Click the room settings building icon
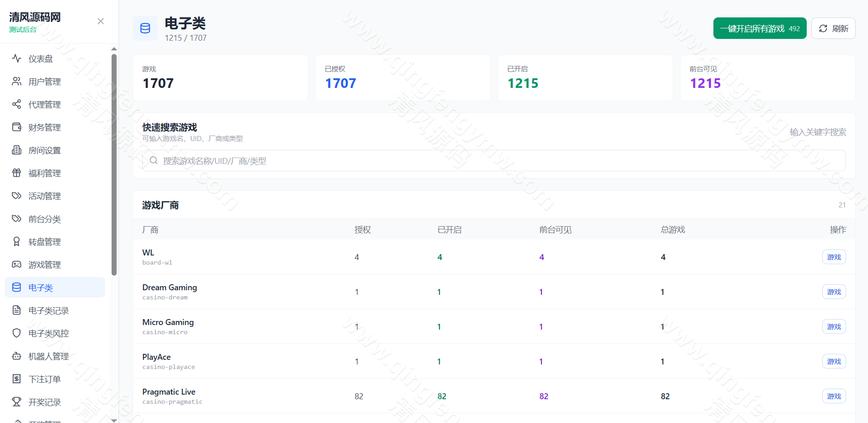This screenshot has width=868, height=423. [16, 150]
